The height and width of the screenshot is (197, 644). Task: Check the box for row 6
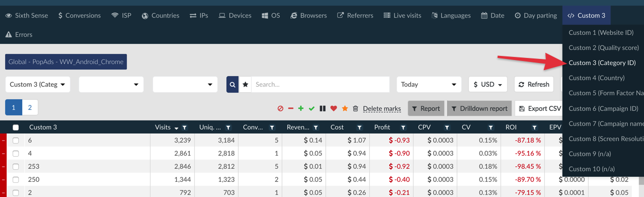point(16,141)
